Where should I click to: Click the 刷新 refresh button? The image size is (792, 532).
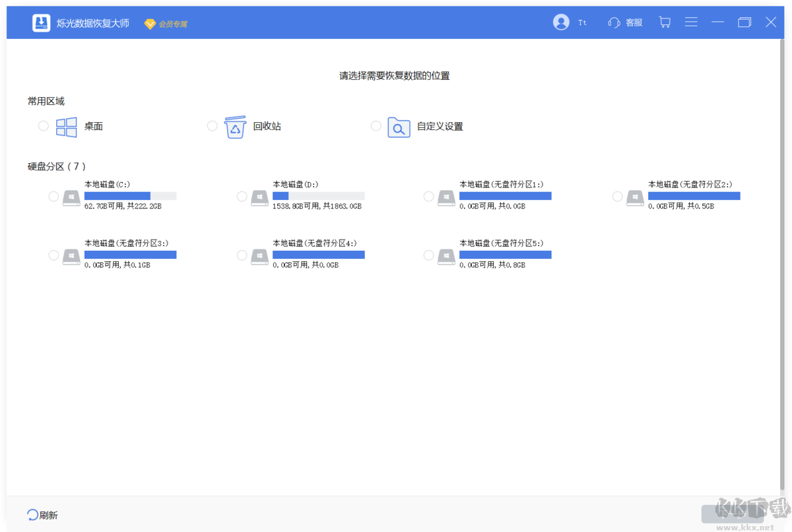(42, 514)
